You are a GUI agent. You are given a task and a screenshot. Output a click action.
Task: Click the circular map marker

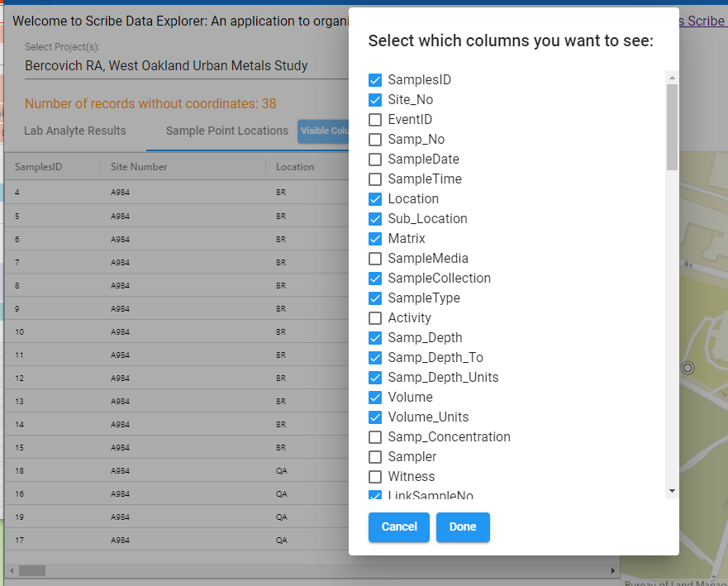tap(688, 369)
